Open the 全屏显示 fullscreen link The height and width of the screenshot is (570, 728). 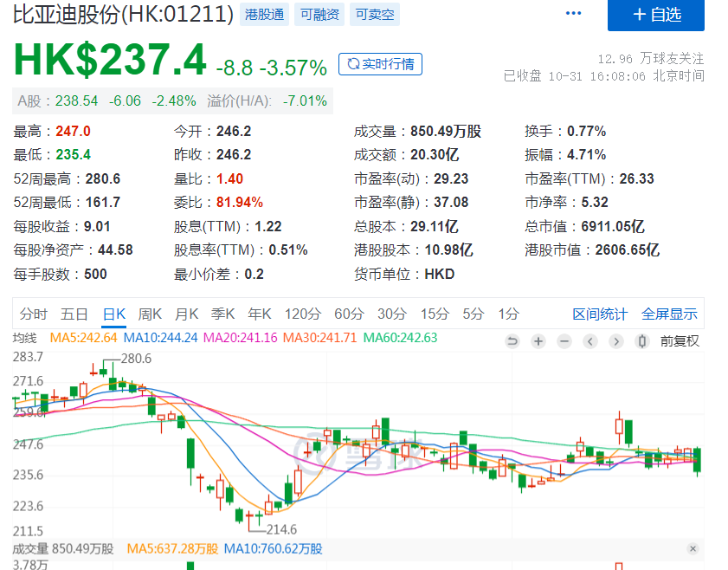click(669, 314)
